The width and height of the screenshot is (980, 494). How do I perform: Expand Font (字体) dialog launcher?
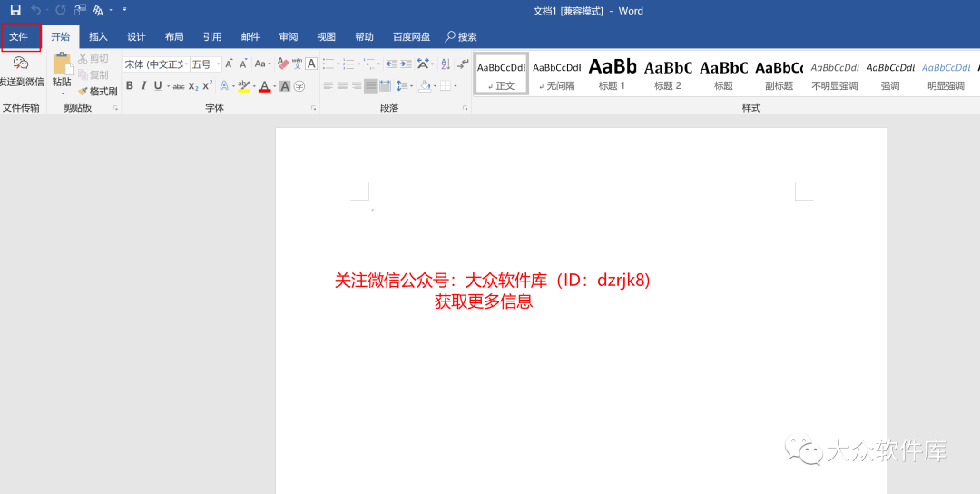pos(314,108)
